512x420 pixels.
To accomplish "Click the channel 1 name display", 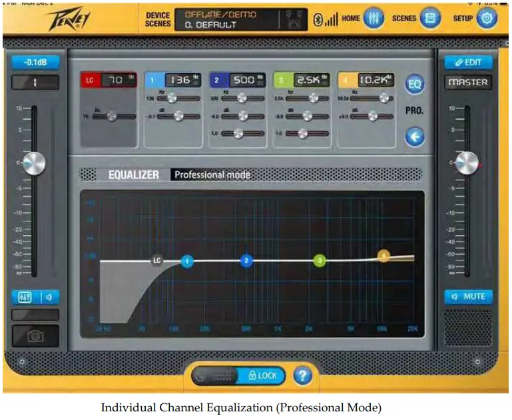I will point(35,83).
